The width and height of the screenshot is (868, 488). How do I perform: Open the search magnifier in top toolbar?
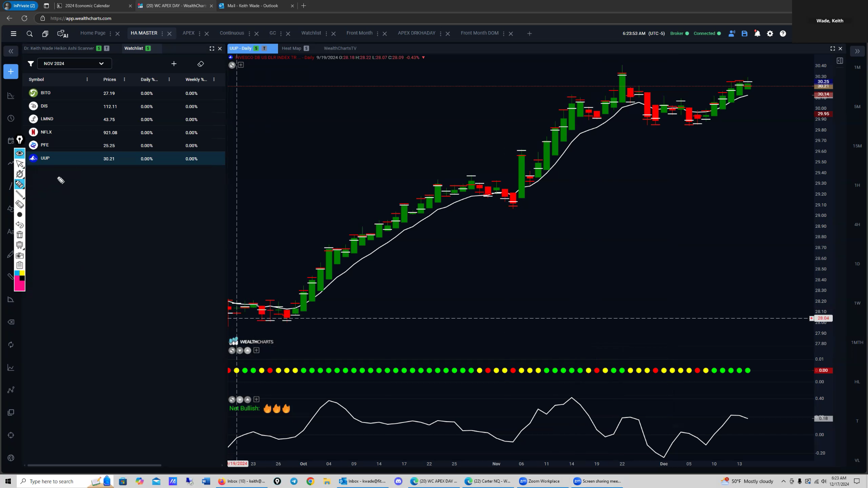29,33
